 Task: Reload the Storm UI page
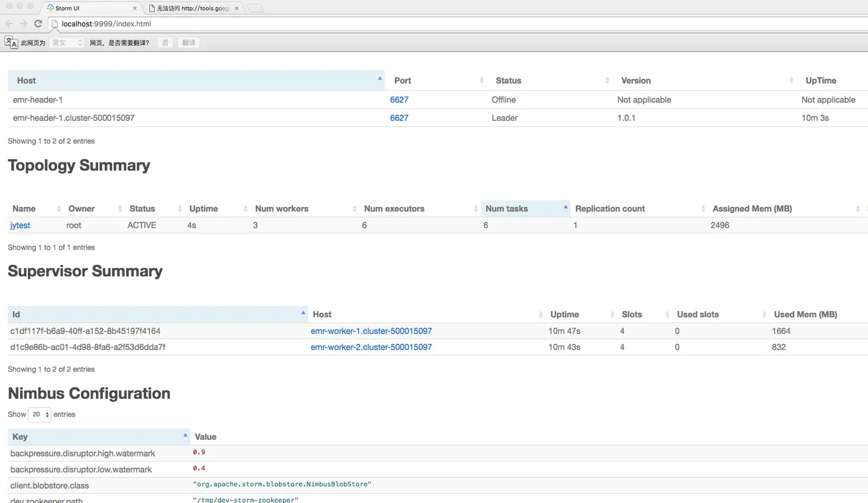[x=38, y=24]
